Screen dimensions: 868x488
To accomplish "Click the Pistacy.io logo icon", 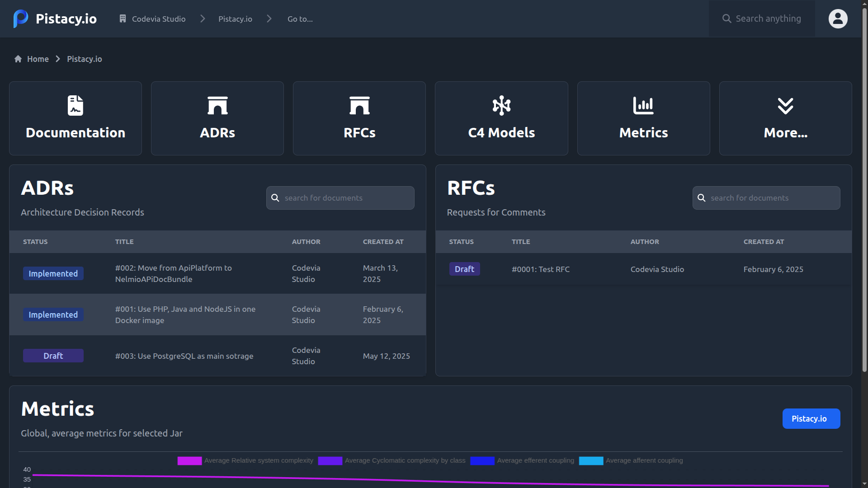I will coord(21,19).
